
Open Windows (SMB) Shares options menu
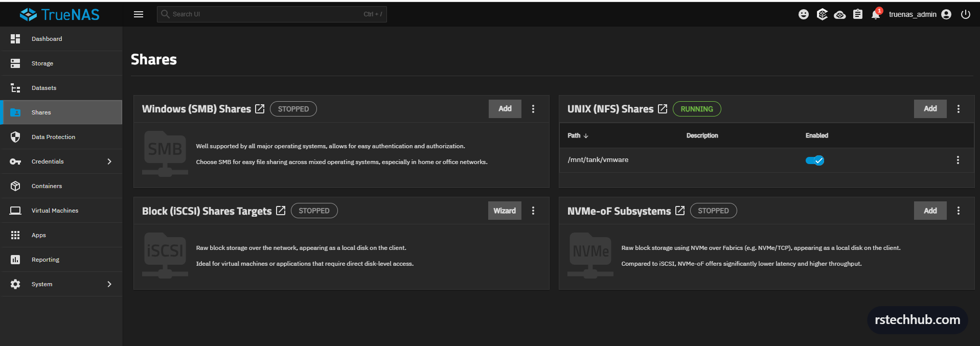click(533, 109)
